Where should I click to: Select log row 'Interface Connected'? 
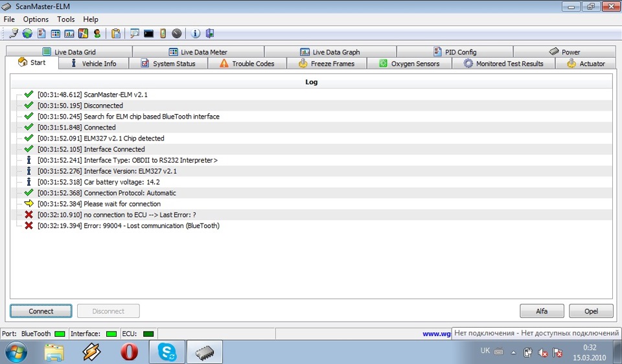click(x=312, y=149)
